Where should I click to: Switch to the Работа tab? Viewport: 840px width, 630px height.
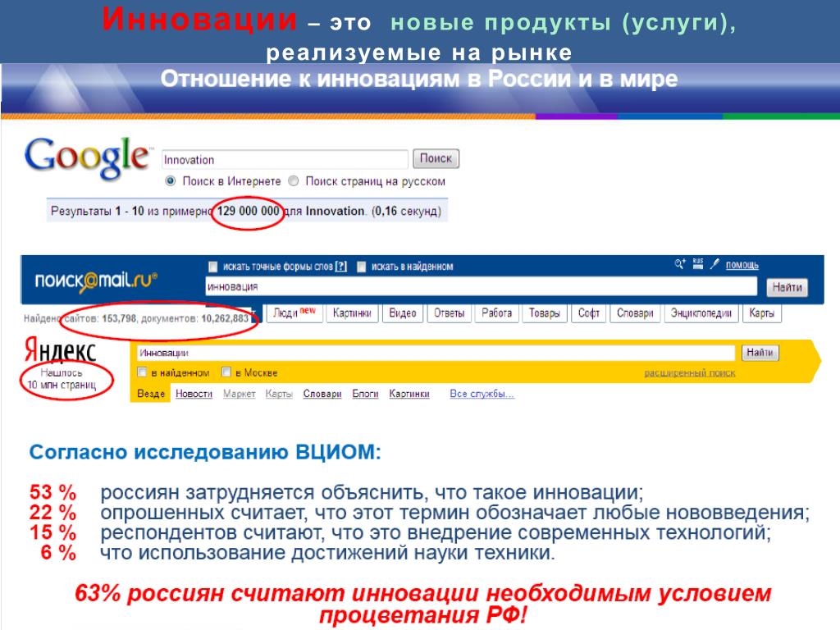(496, 313)
